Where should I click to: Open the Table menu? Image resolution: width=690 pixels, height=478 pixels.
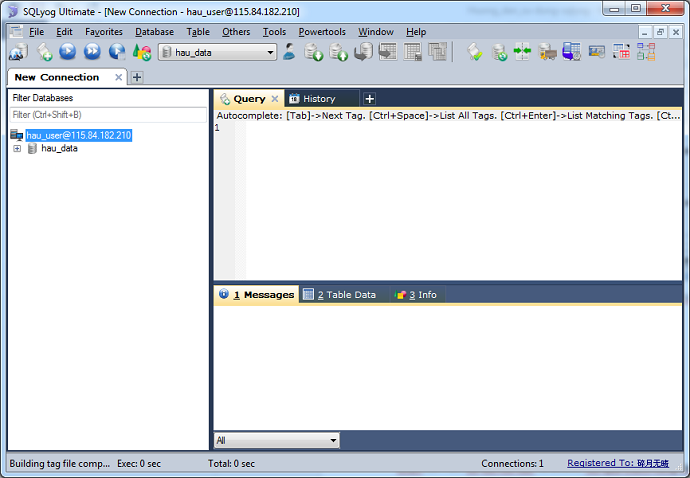pos(198,32)
